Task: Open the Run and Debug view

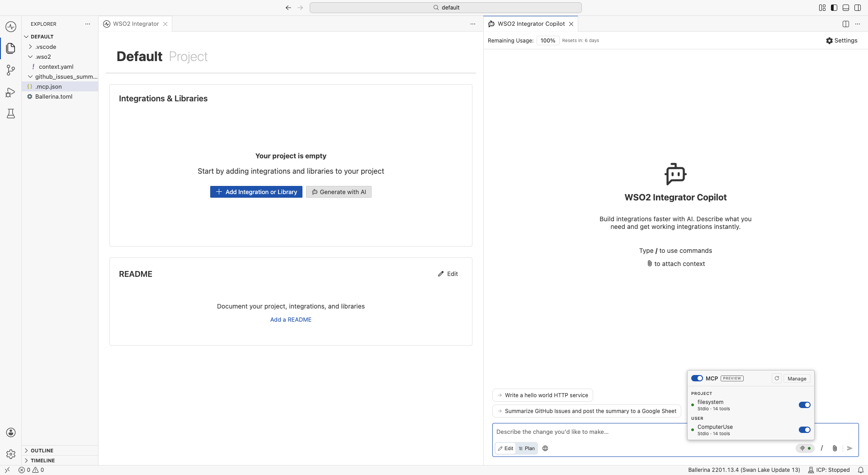Action: tap(11, 92)
